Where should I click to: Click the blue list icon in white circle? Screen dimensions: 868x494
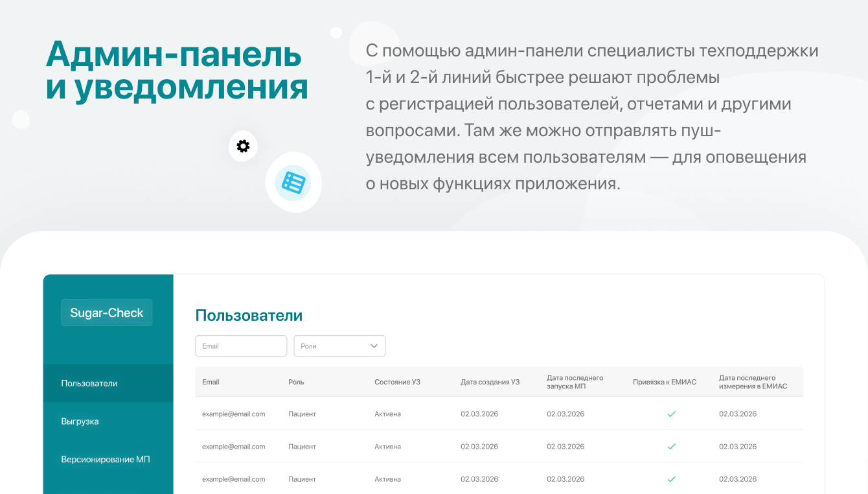click(x=293, y=183)
